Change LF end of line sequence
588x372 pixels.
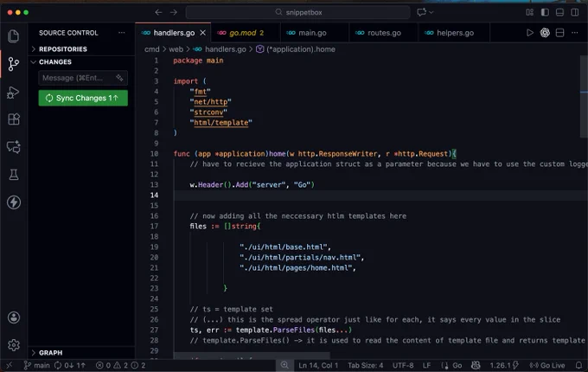[426, 365]
